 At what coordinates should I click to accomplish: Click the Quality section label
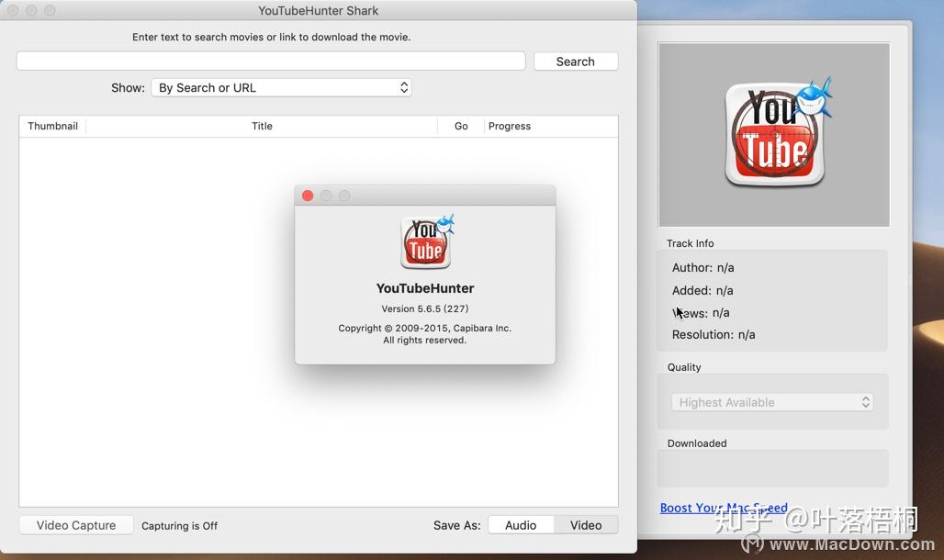684,367
